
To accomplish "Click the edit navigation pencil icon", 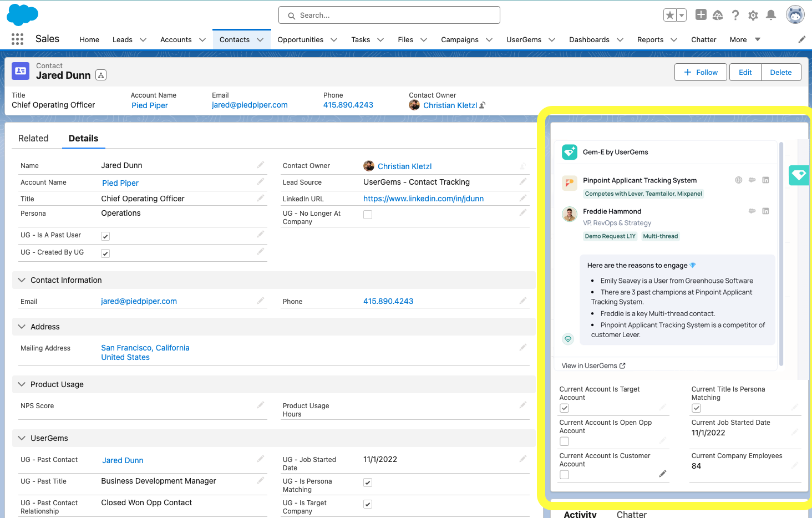I will click(802, 39).
